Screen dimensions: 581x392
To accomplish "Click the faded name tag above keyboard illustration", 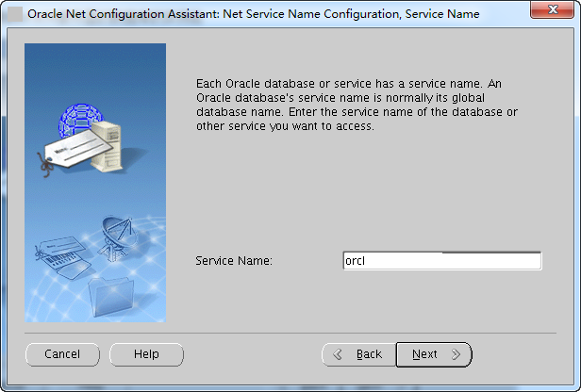I will pos(61,247).
